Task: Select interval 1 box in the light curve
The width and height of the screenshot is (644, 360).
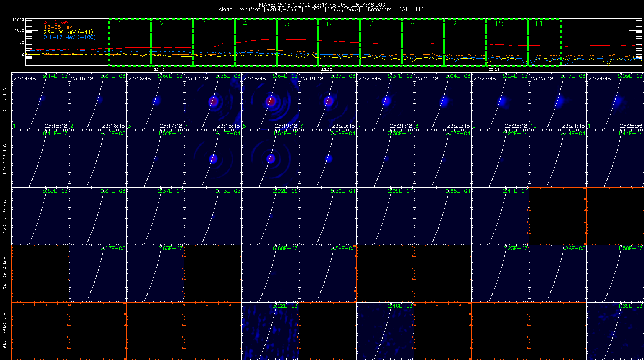Action: [x=130, y=42]
